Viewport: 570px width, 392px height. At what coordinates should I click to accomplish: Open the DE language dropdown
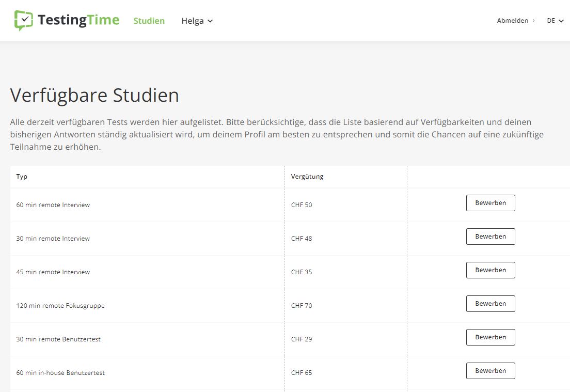[x=555, y=21]
